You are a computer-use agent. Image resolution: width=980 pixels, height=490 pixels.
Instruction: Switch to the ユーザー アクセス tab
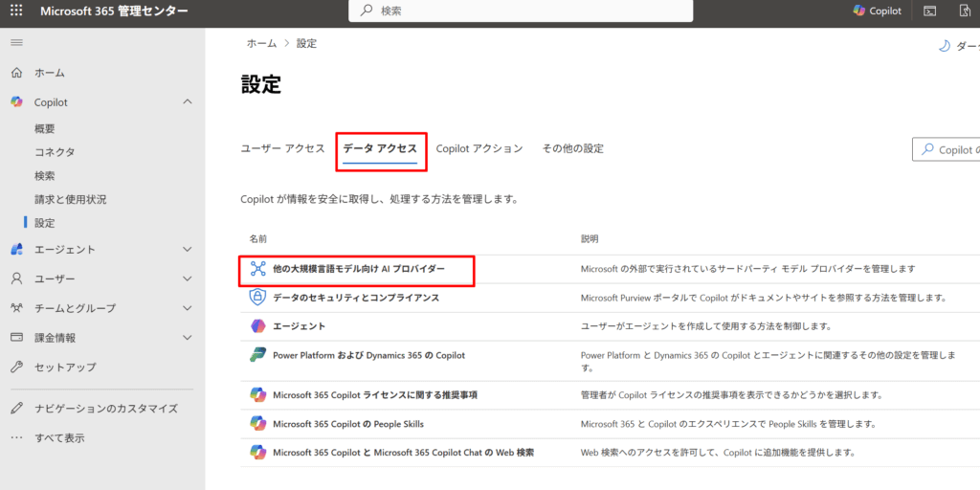[x=282, y=148]
